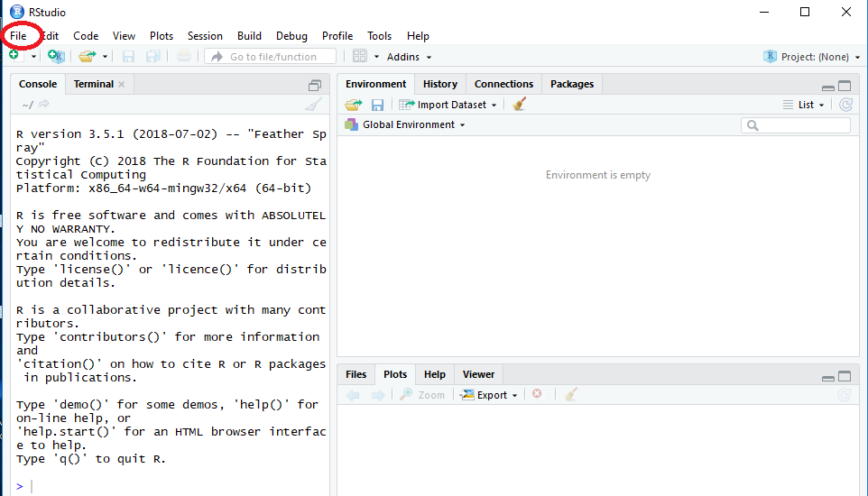The image size is (868, 496).
Task: Switch to the Files tab
Action: pos(356,375)
